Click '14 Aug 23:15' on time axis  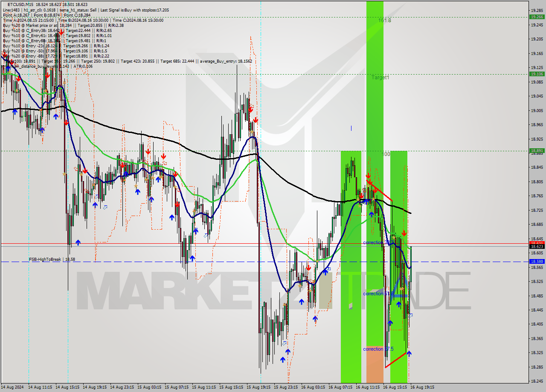(x=122, y=387)
